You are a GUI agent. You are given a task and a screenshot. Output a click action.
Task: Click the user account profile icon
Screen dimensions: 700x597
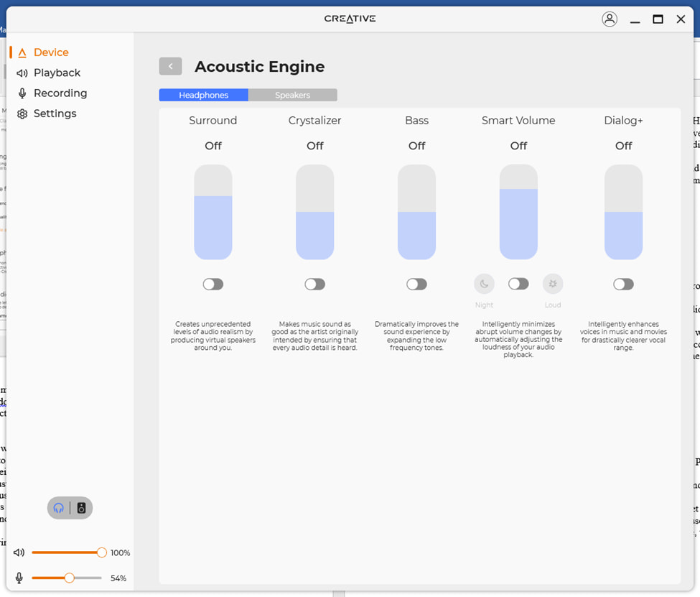(x=609, y=19)
